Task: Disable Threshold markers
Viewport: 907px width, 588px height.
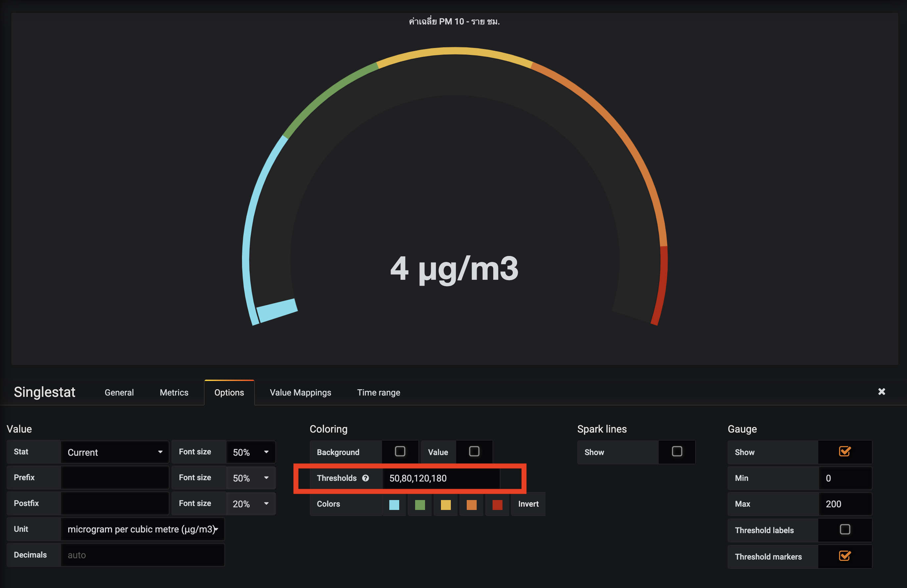Action: [x=844, y=556]
